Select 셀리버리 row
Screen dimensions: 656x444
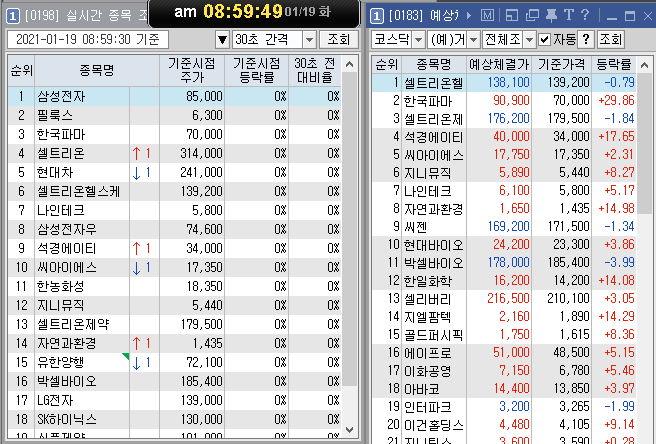(504, 299)
